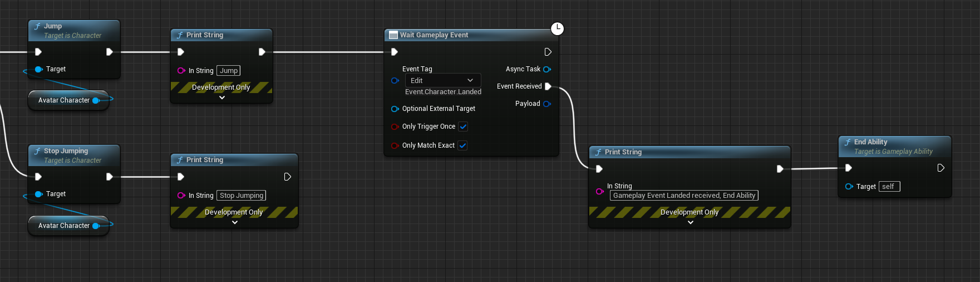Viewport: 980px width, 282px height.
Task: Click the Stop Jumping Target input pin
Action: [x=38, y=194]
